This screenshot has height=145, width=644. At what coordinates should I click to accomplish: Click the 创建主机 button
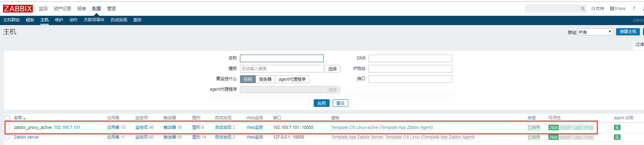[628, 32]
